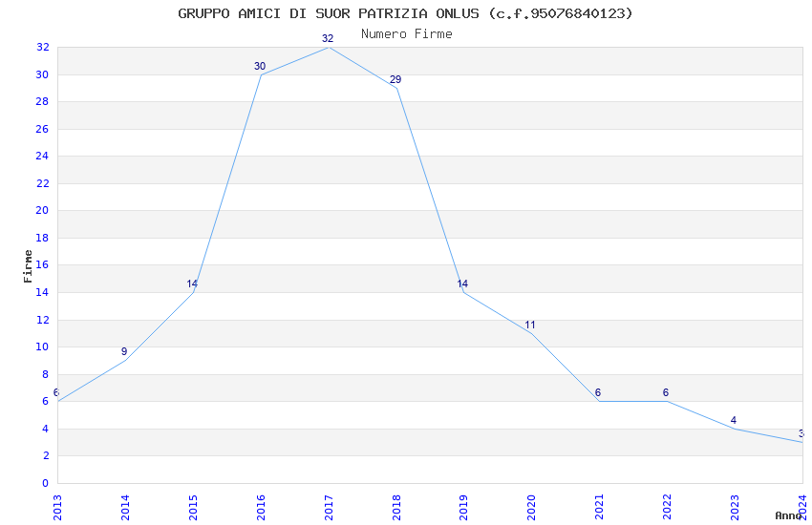Screen dimensions: 812x525
Task: Click the 'Numero Firme' subtitle
Action: (x=407, y=34)
